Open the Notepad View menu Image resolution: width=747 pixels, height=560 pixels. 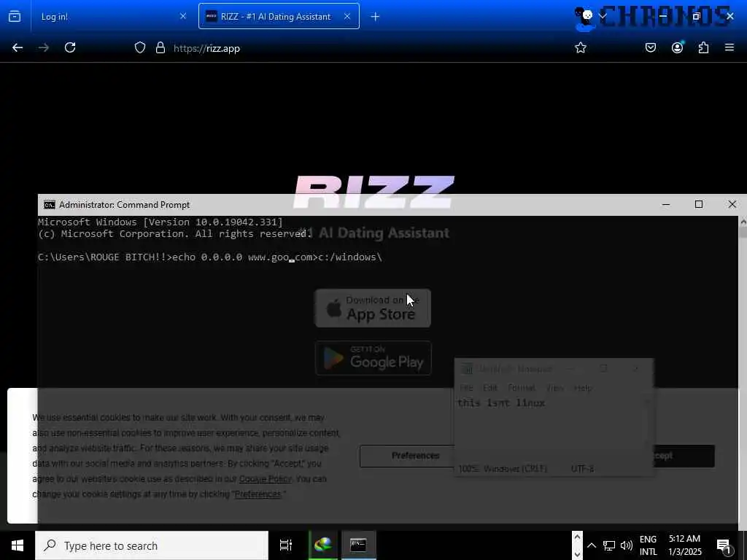point(554,388)
